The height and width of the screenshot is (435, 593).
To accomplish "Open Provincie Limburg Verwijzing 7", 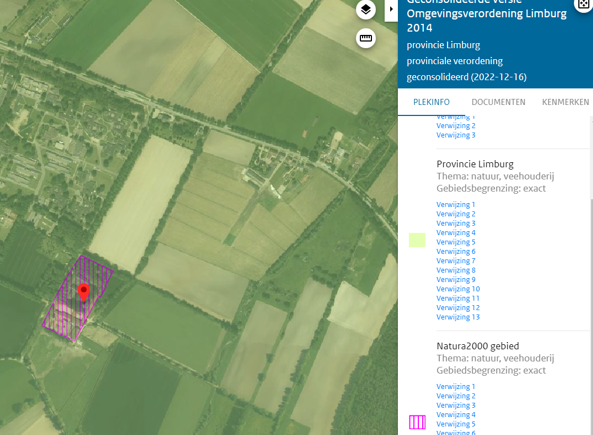I will click(x=456, y=261).
